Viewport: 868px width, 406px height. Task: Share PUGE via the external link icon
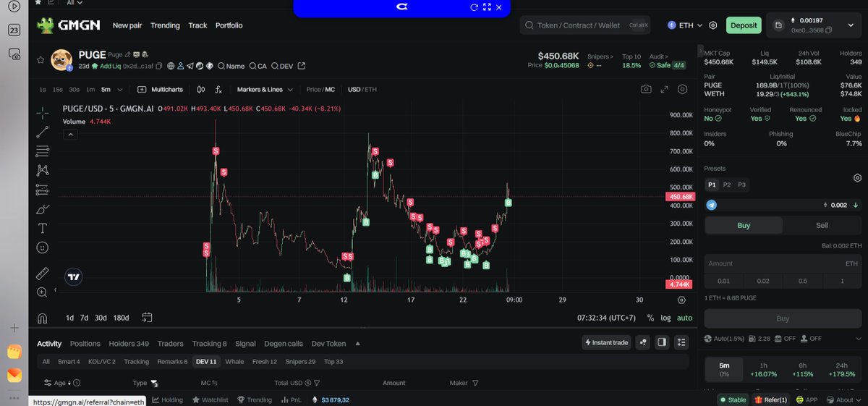(x=302, y=66)
